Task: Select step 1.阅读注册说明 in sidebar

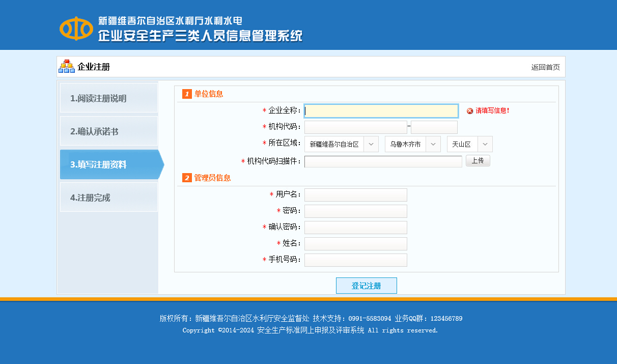Action: [x=108, y=98]
